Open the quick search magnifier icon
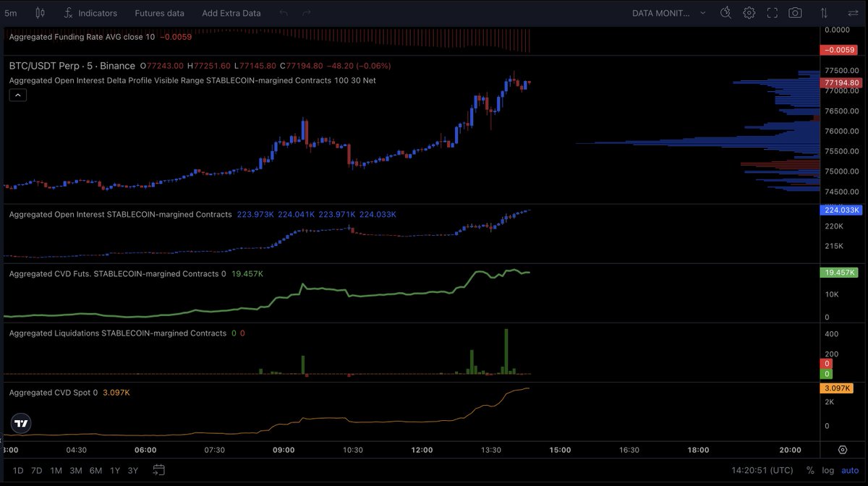The image size is (868, 486). point(726,12)
